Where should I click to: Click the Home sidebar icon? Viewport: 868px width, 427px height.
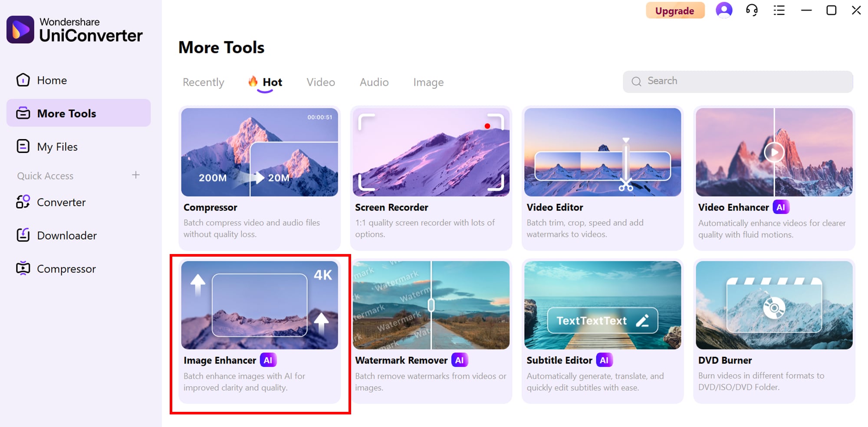coord(23,80)
